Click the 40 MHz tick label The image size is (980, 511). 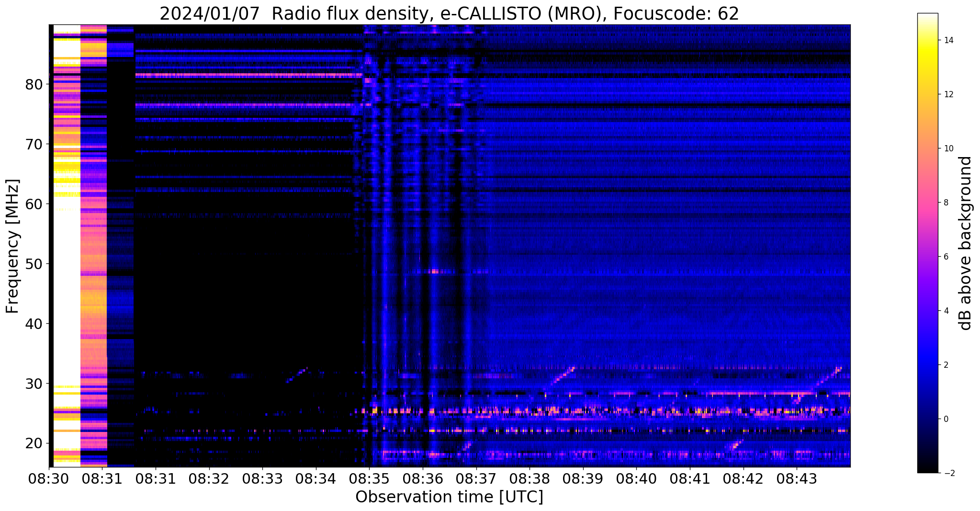34,324
